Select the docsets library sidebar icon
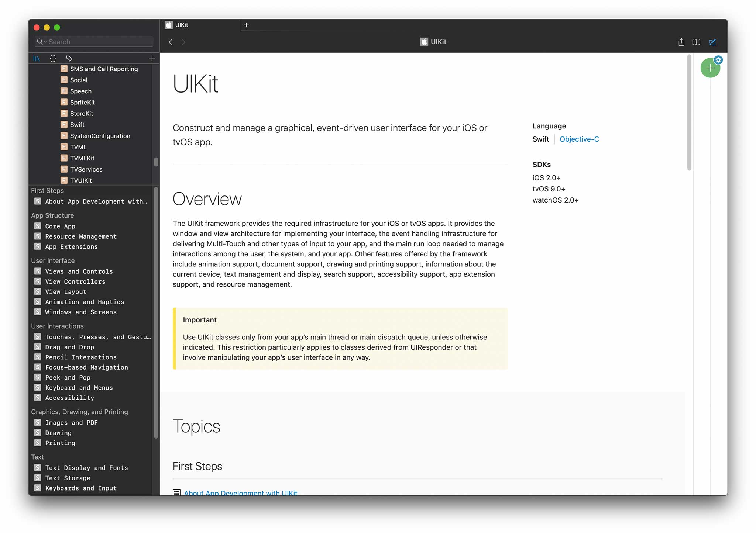 click(37, 58)
